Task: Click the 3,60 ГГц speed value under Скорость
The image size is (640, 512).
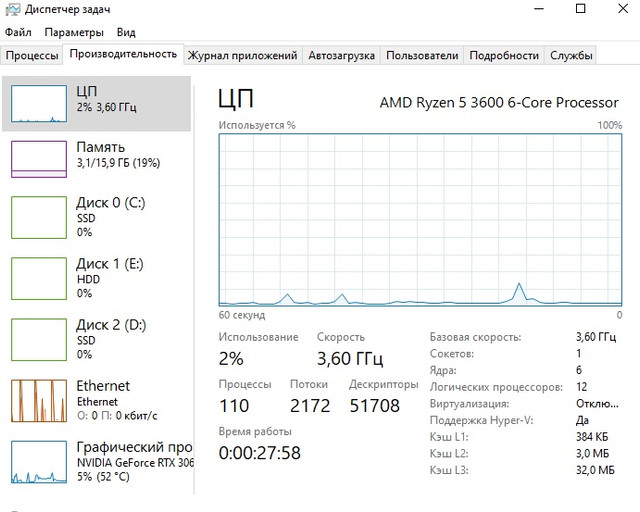Action: tap(350, 359)
